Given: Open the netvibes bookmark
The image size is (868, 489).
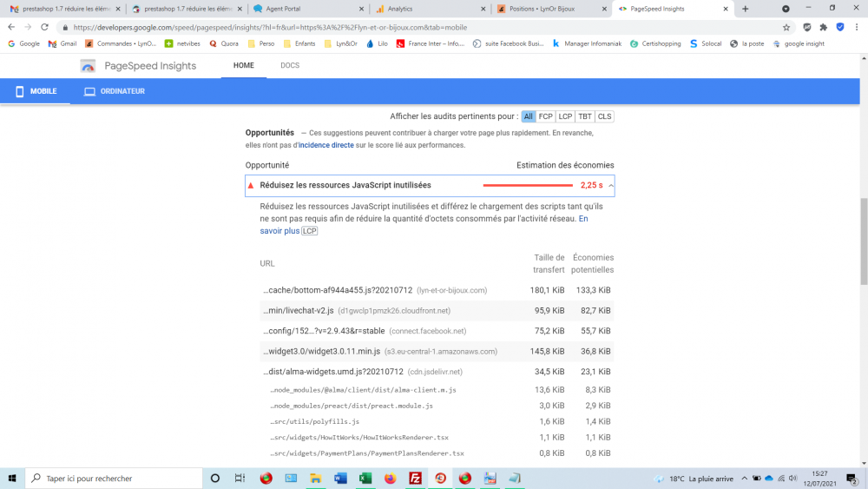Looking at the screenshot, I should (182, 43).
